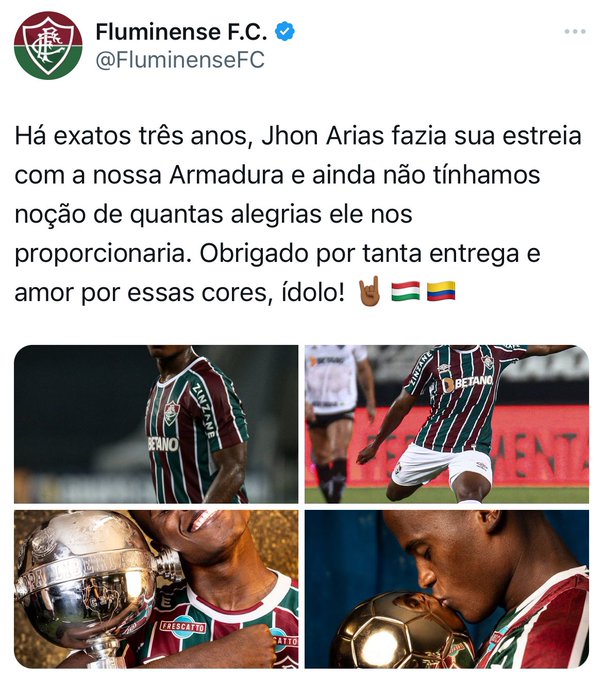Click the tweet text mentioning Jhon Arias
The width and height of the screenshot is (603, 680).
[298, 214]
